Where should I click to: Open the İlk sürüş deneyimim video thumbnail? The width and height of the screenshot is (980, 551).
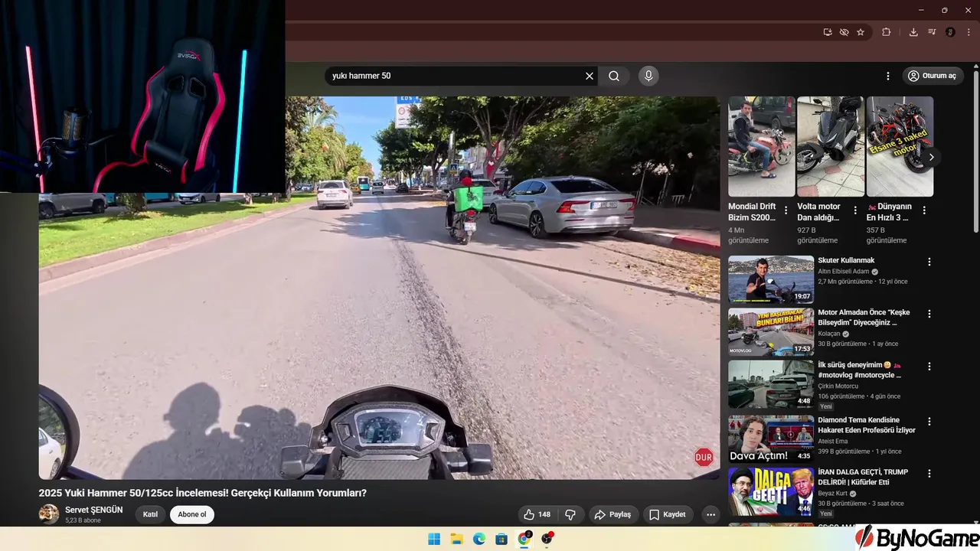point(771,384)
